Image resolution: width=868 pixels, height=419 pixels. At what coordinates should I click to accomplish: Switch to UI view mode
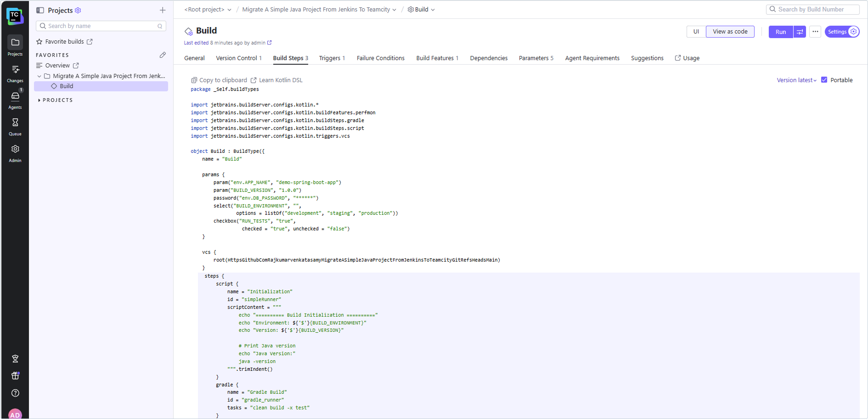pos(696,32)
